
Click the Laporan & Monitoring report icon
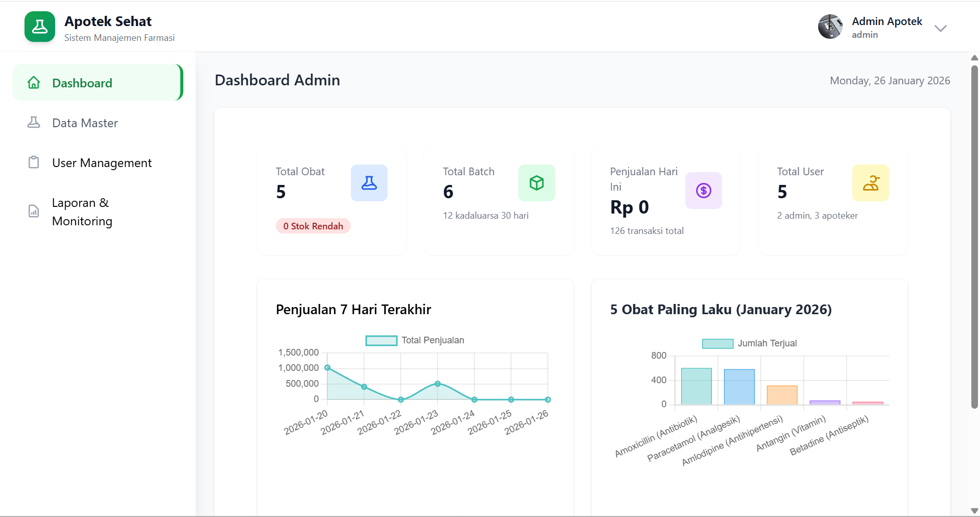click(34, 212)
